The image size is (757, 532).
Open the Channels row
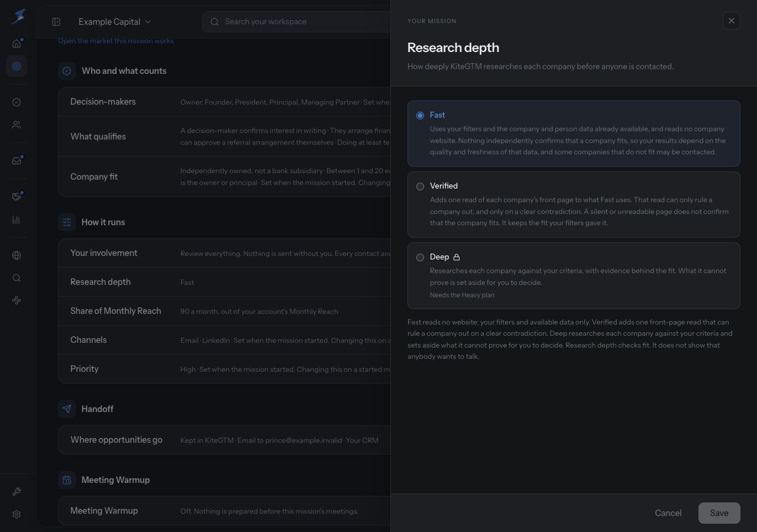(x=225, y=340)
